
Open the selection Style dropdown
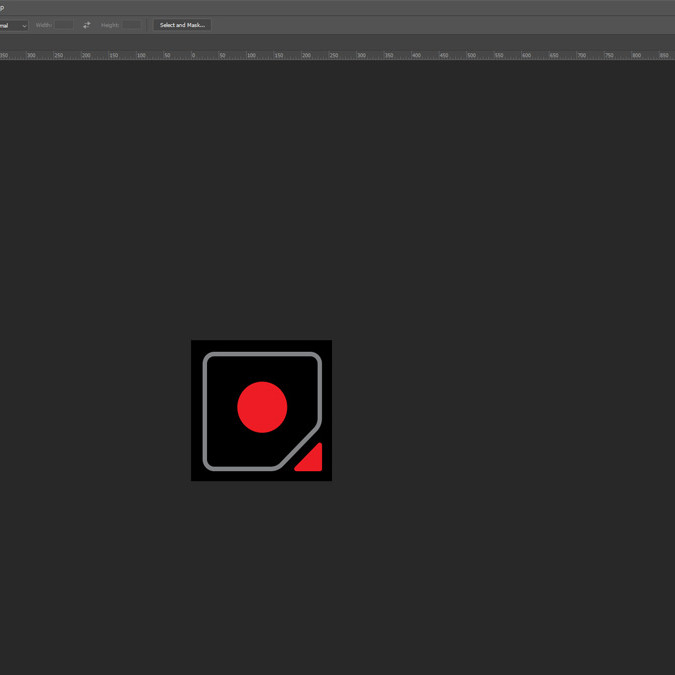13,25
